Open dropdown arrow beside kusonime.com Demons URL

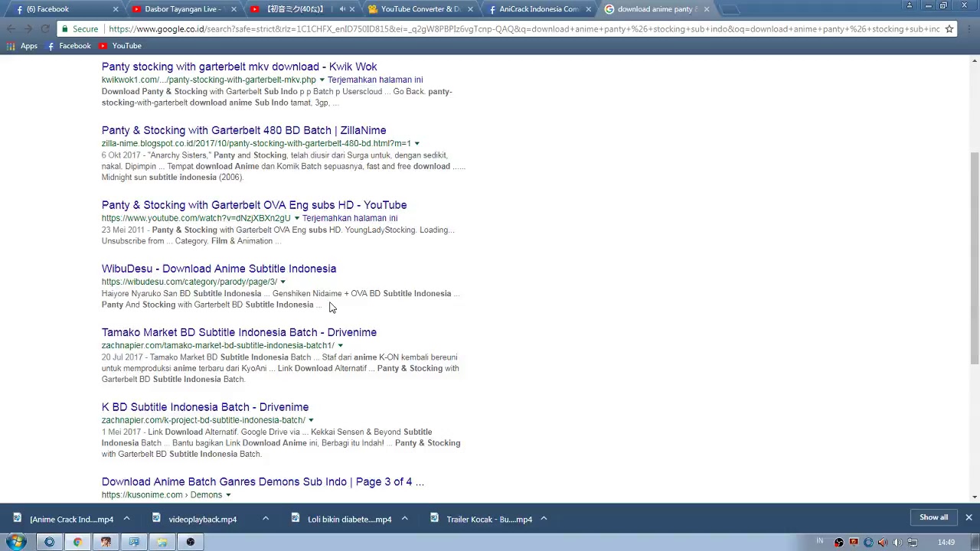(228, 495)
